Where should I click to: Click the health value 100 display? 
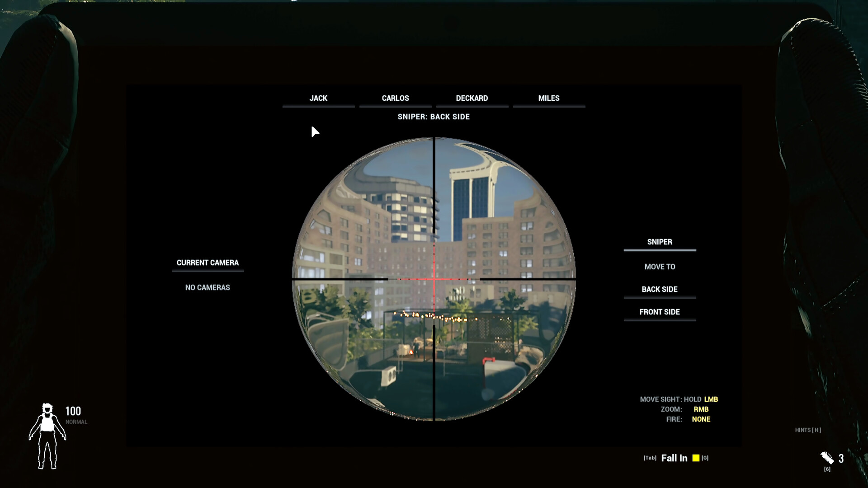(73, 411)
